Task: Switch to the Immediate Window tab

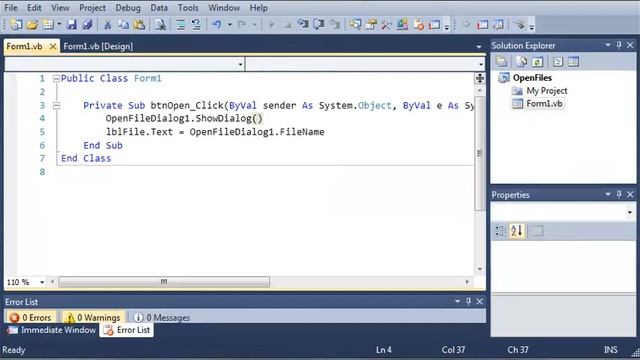Action: tap(52, 330)
